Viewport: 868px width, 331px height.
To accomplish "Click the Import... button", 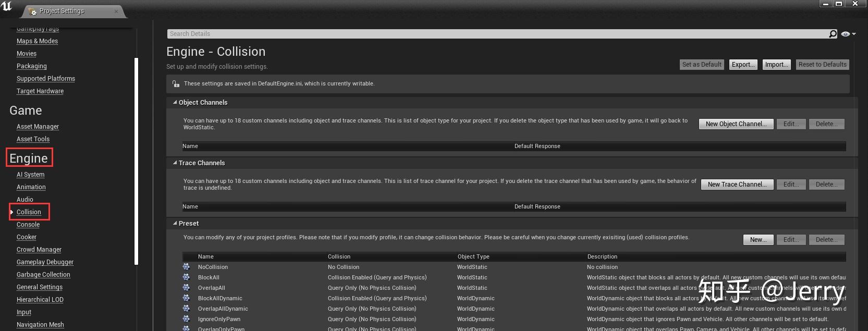I will pos(777,65).
